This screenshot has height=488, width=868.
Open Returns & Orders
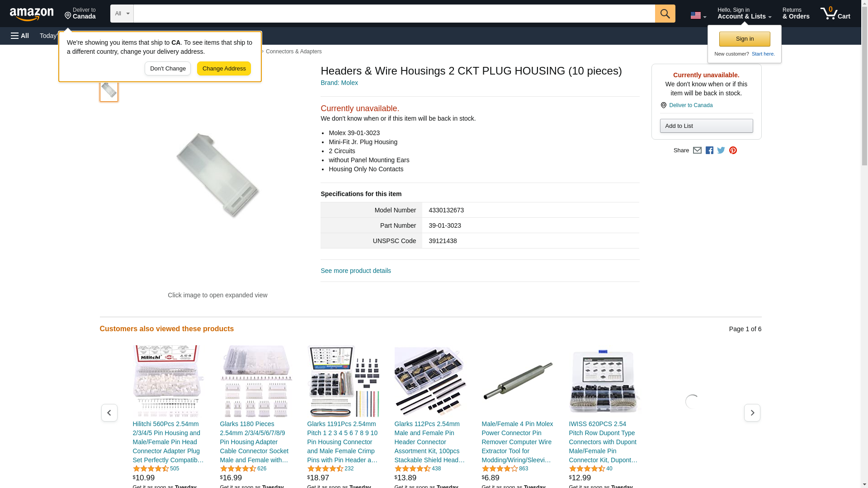[796, 13]
